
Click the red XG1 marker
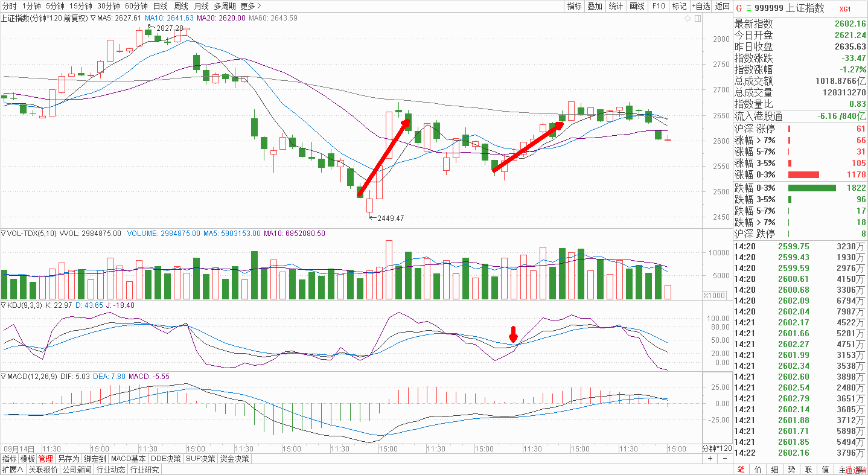coord(845,9)
